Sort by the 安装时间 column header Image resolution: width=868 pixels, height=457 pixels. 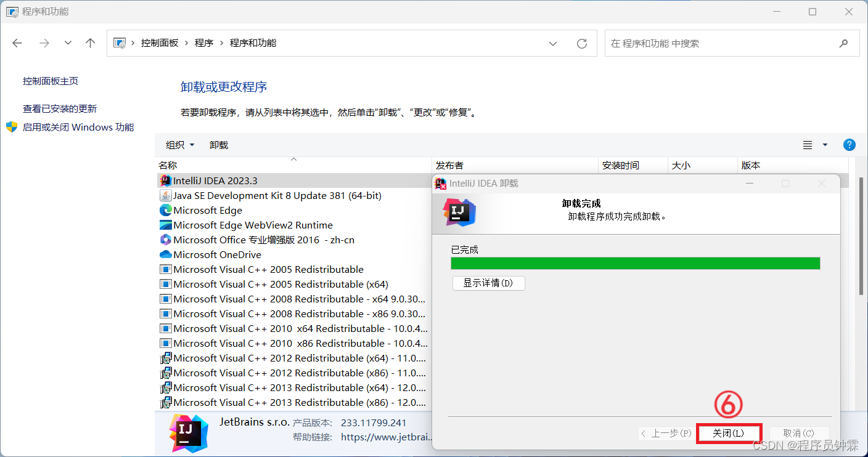(x=633, y=165)
